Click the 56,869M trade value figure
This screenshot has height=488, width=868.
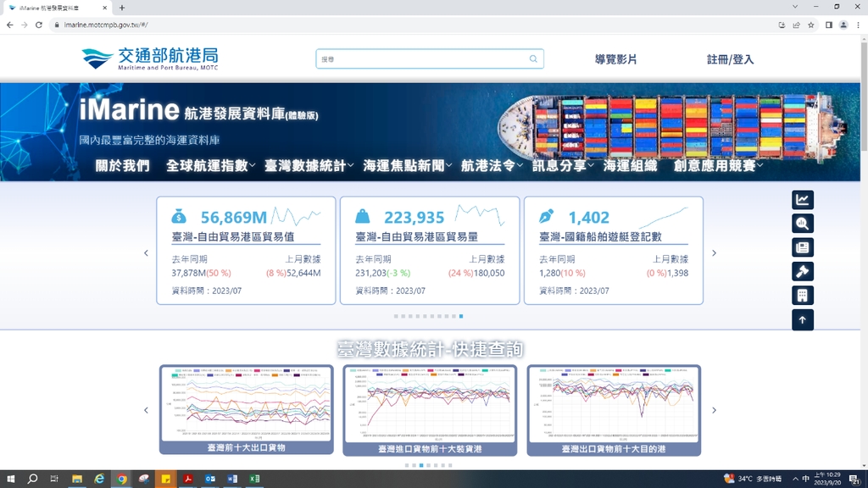pyautogui.click(x=234, y=217)
